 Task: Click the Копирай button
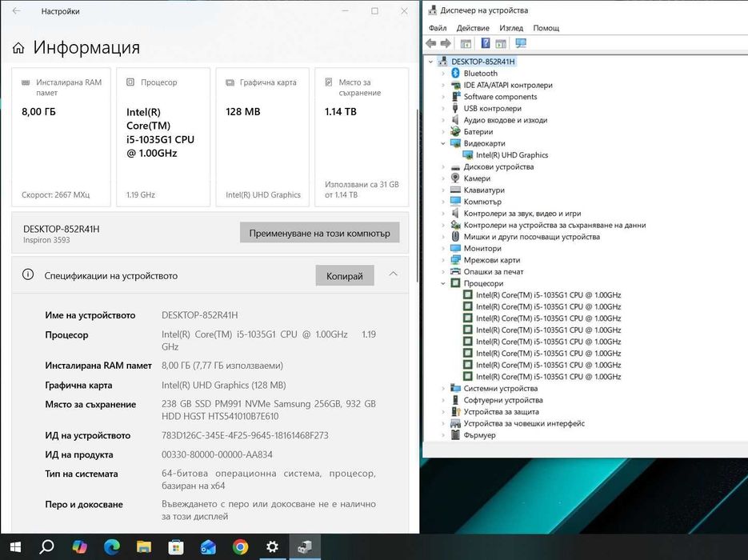pyautogui.click(x=345, y=276)
